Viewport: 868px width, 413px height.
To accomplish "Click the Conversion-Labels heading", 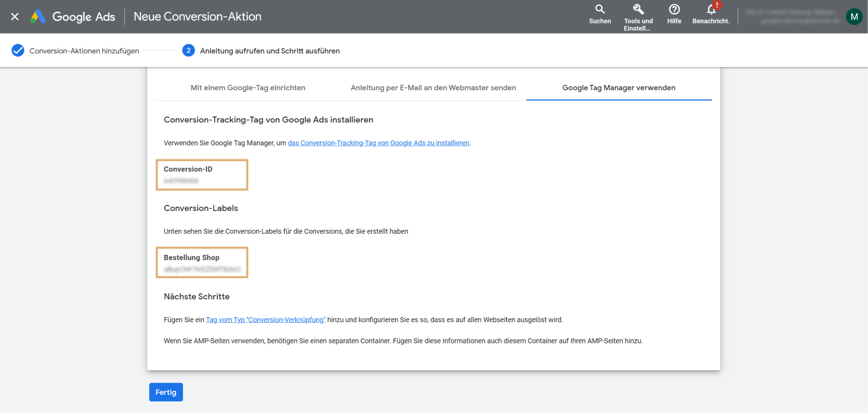I will [201, 208].
